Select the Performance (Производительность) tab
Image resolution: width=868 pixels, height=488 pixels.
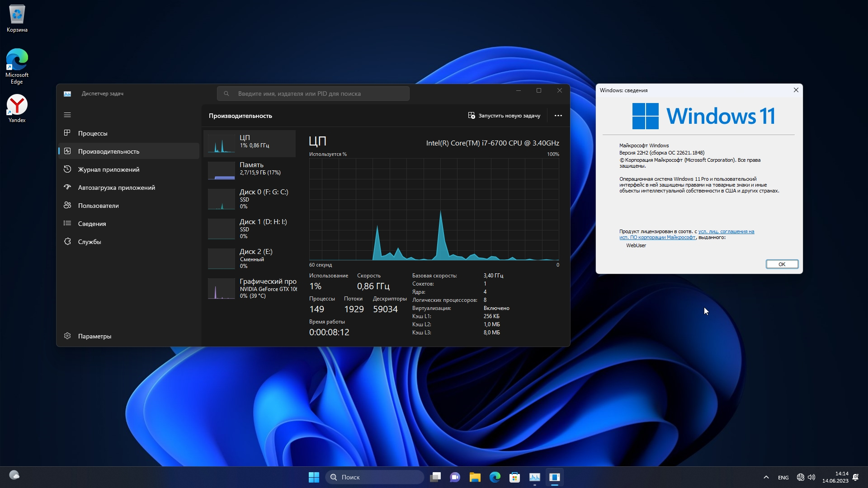click(108, 151)
